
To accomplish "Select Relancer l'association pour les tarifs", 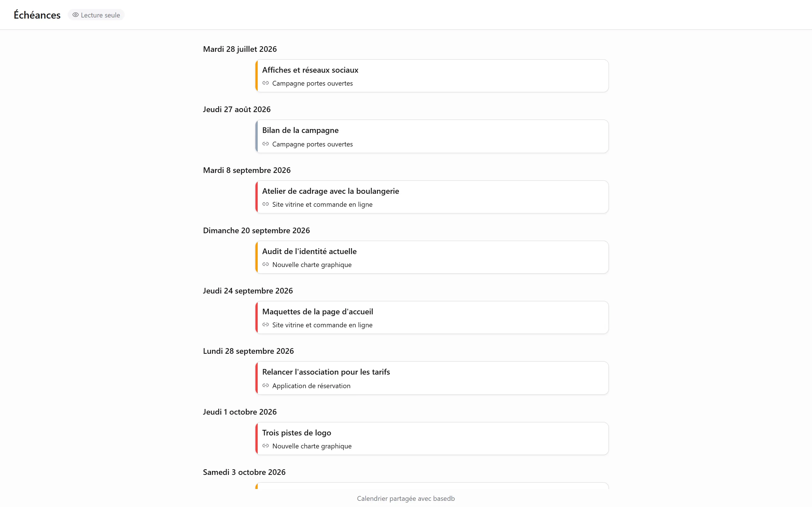I will pyautogui.click(x=432, y=378).
